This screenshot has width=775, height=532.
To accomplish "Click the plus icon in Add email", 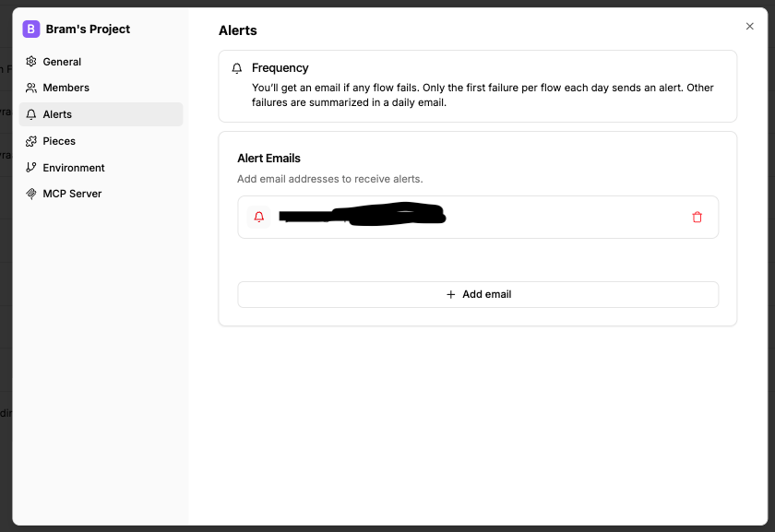I will pyautogui.click(x=451, y=294).
